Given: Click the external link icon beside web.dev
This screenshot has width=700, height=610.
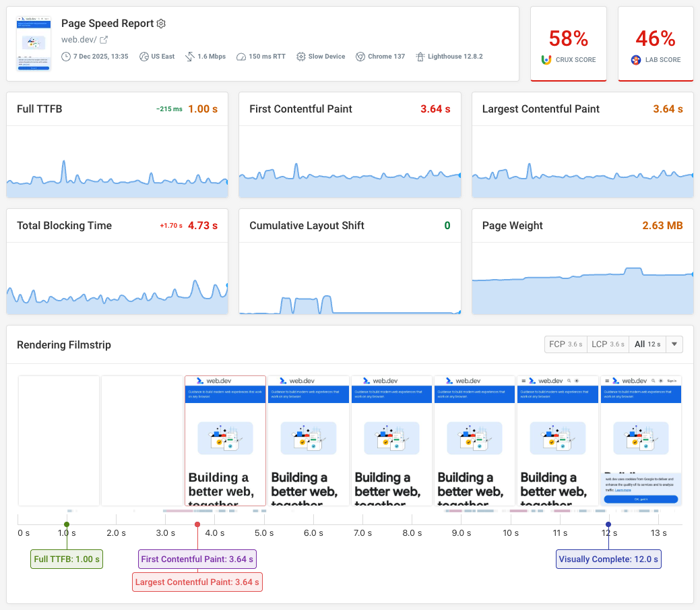Looking at the screenshot, I should point(102,39).
